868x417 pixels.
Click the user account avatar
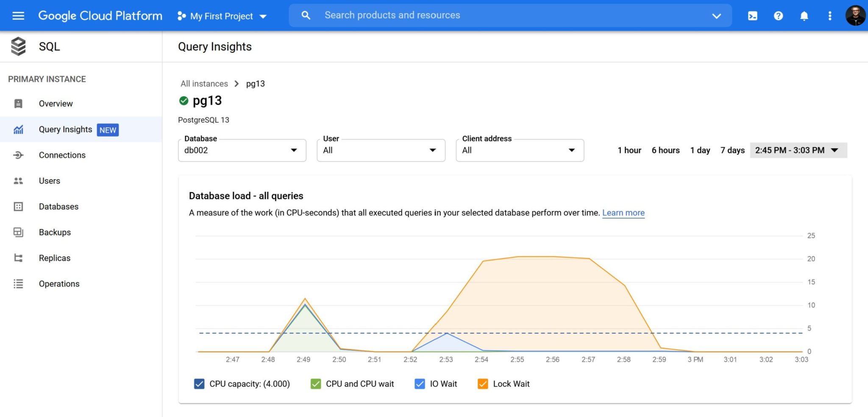(x=855, y=16)
